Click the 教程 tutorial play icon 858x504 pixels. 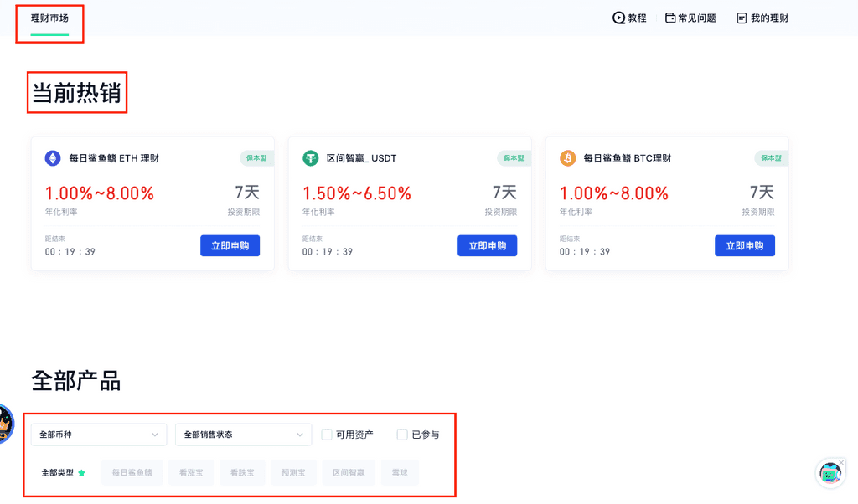coord(618,18)
